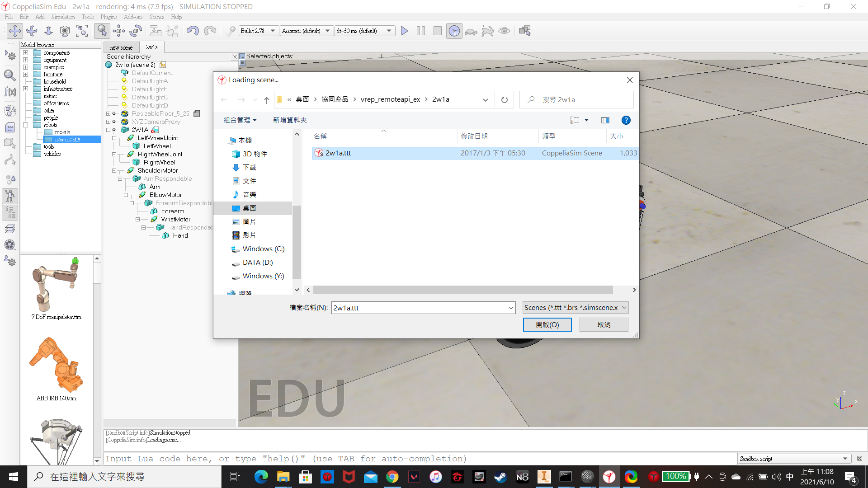Open the Accurate (default) dropdown
Image resolution: width=868 pixels, height=488 pixels.
click(306, 31)
